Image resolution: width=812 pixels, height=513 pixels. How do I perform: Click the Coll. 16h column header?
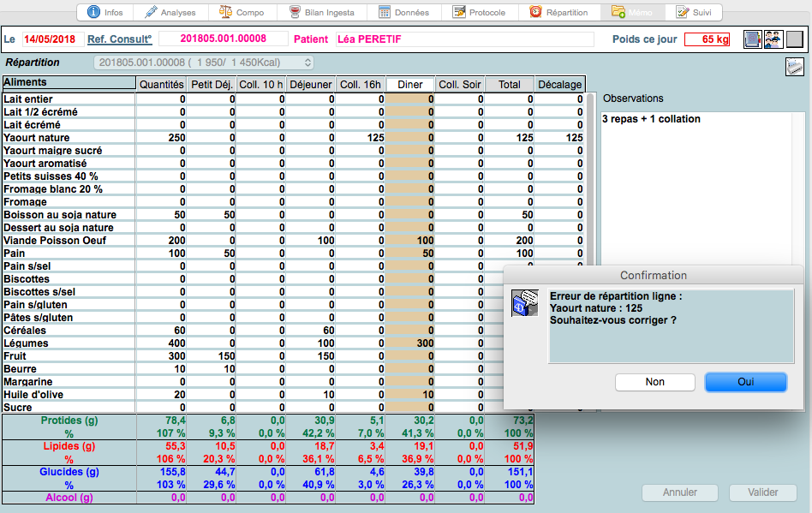click(361, 85)
